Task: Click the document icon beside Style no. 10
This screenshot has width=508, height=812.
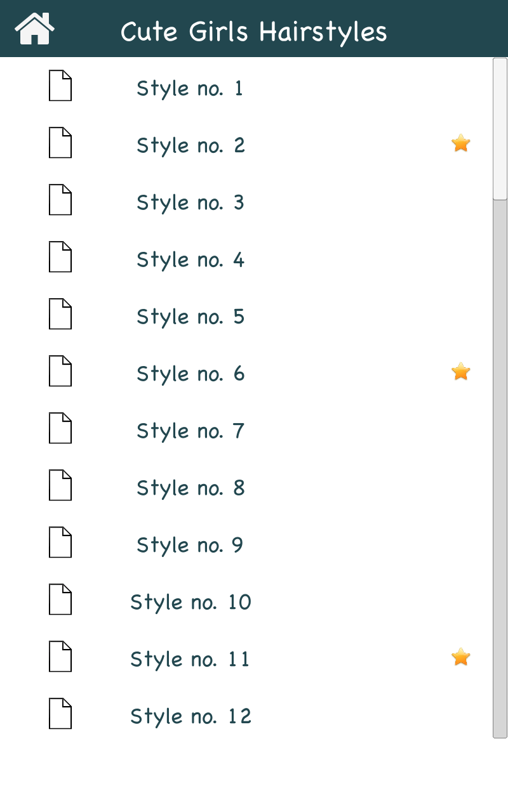Action: 60,599
